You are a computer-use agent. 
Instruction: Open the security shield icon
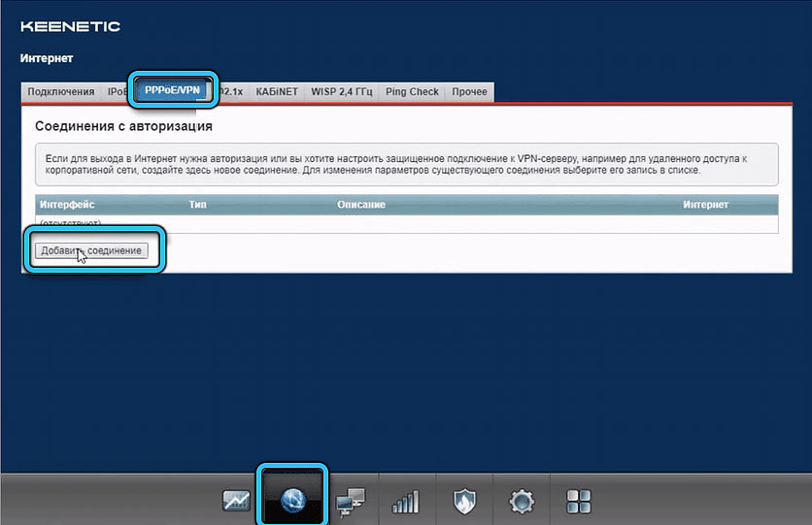[x=464, y=501]
